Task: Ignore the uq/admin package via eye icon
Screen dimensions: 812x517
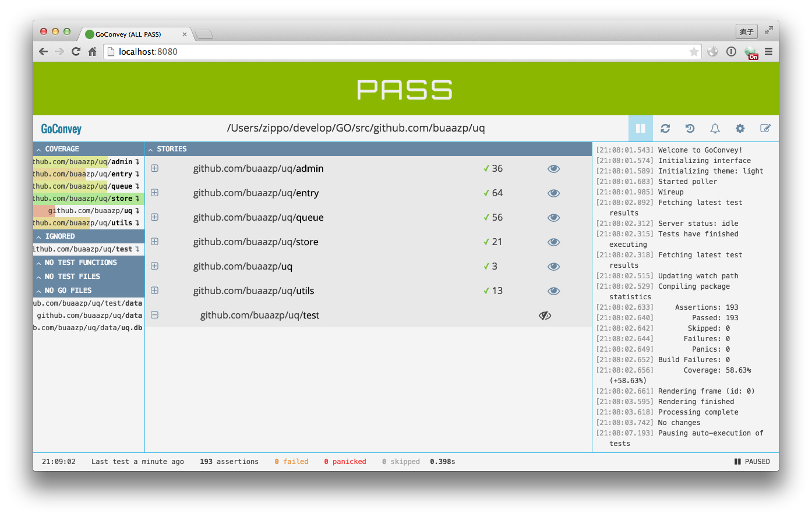Action: click(553, 169)
